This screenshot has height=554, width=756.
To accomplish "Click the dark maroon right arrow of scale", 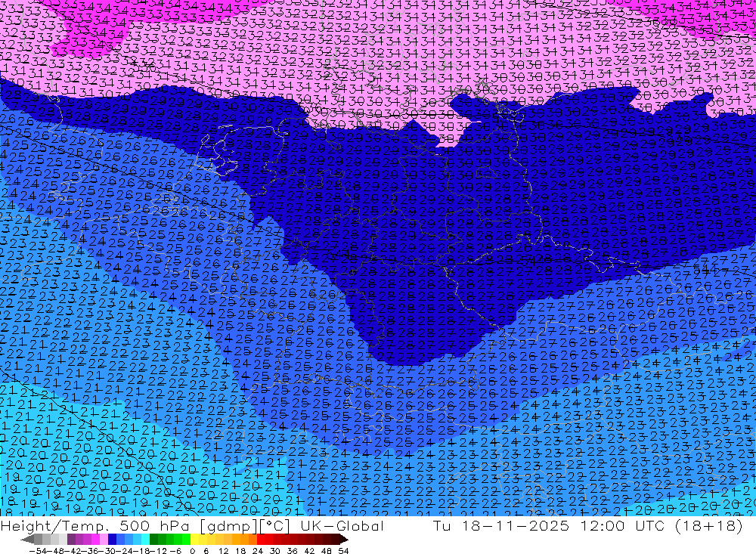I will (344, 540).
